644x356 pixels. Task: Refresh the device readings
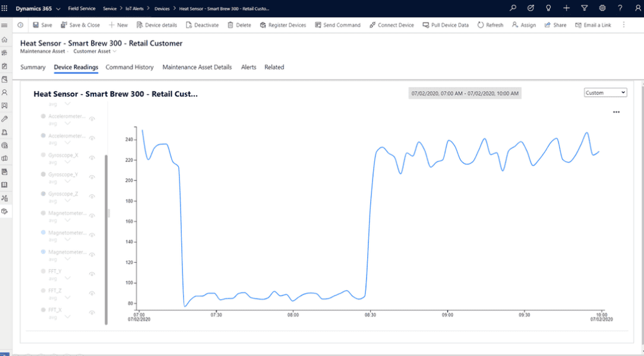coord(493,25)
